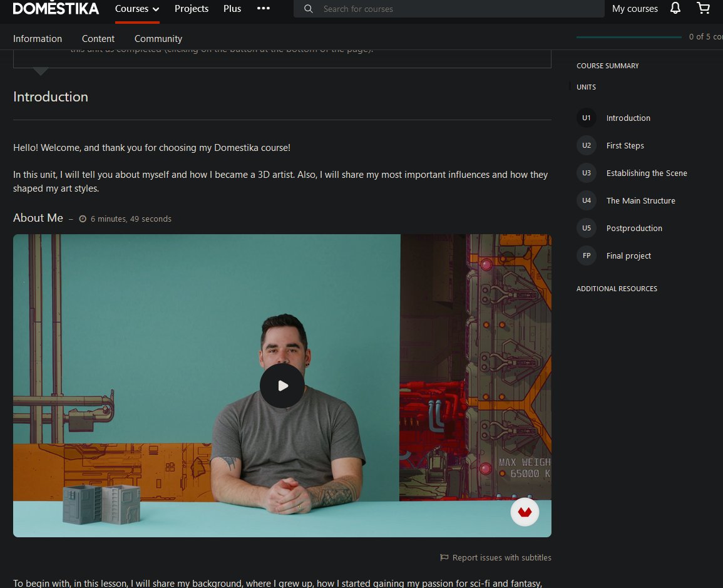Switch to the Community tab
This screenshot has height=588, width=723.
[x=158, y=39]
